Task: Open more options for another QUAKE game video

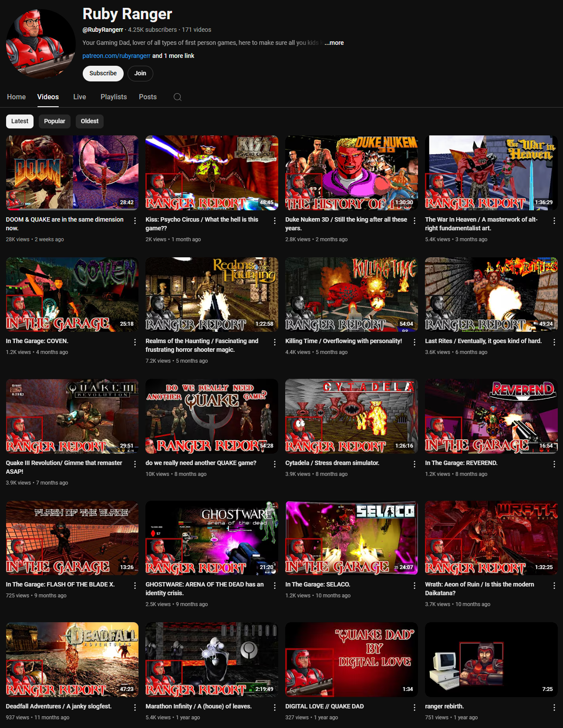Action: 275,464
